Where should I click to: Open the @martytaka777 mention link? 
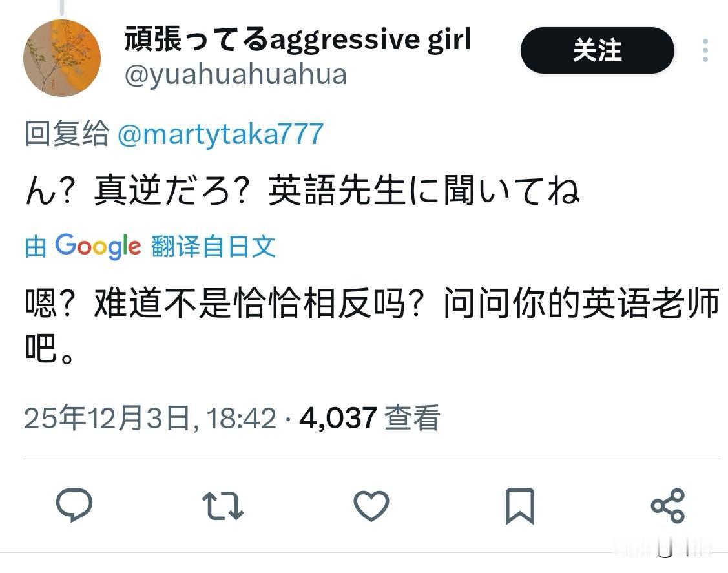(220, 134)
